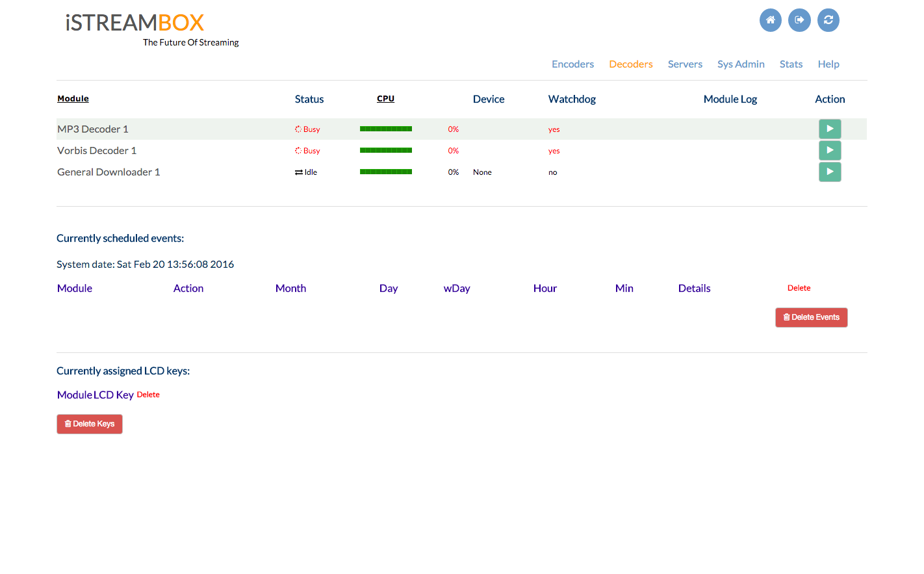Open the Help section
Viewport: 924px width, 574px height.
(828, 64)
